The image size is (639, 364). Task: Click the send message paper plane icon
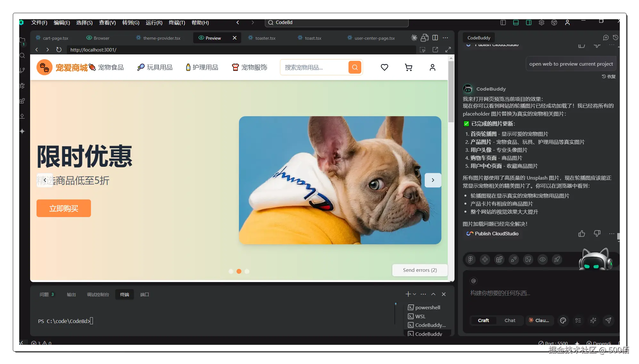608,320
